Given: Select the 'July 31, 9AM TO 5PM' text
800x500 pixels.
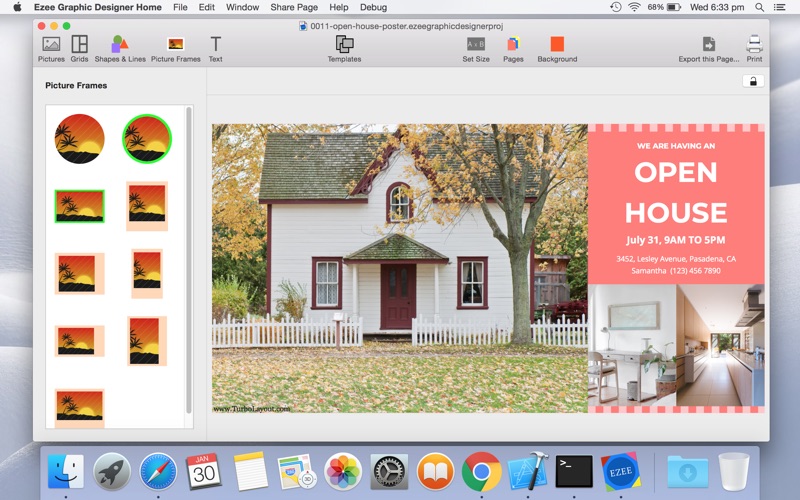Looking at the screenshot, I should [676, 240].
